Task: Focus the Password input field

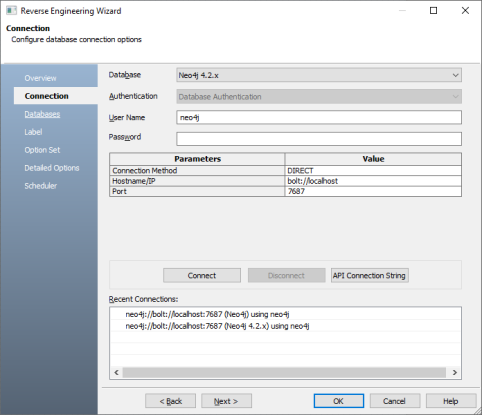Action: pyautogui.click(x=319, y=139)
